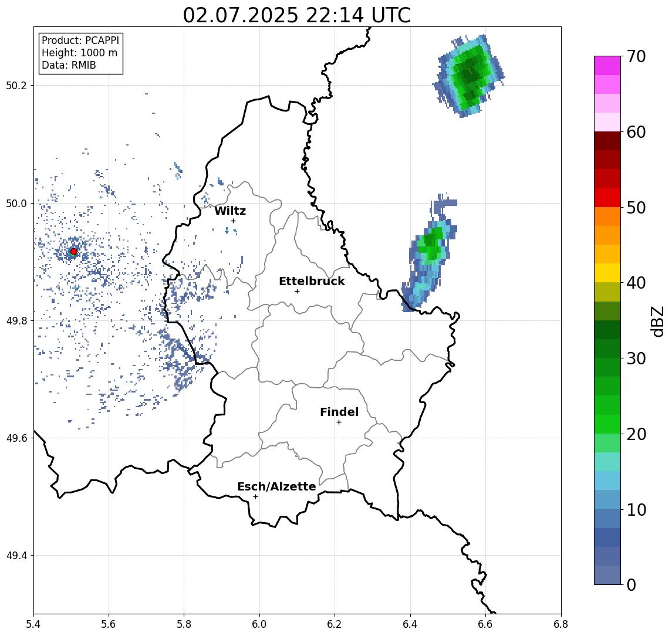Click the "Height: 1000 m" legend line

point(79,53)
